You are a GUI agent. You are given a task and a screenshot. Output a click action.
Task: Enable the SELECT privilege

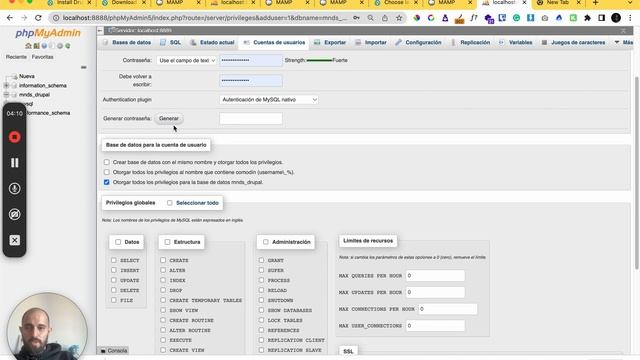113,260
